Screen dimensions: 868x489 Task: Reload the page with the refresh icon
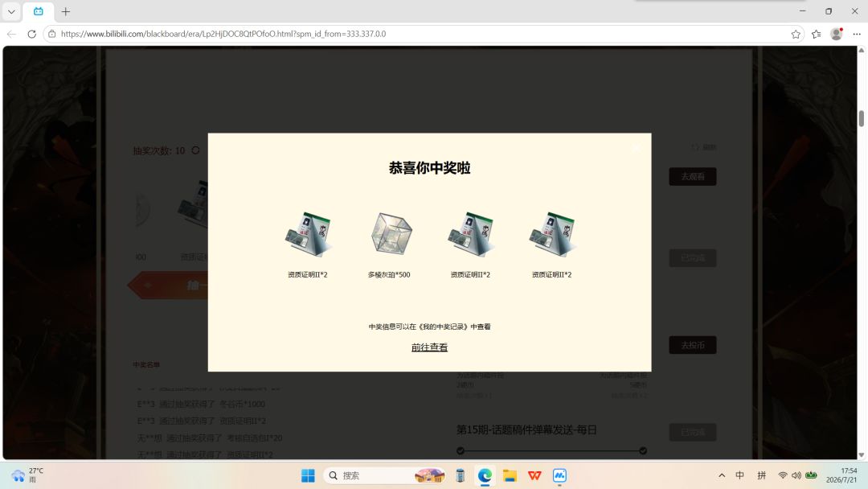[31, 34]
